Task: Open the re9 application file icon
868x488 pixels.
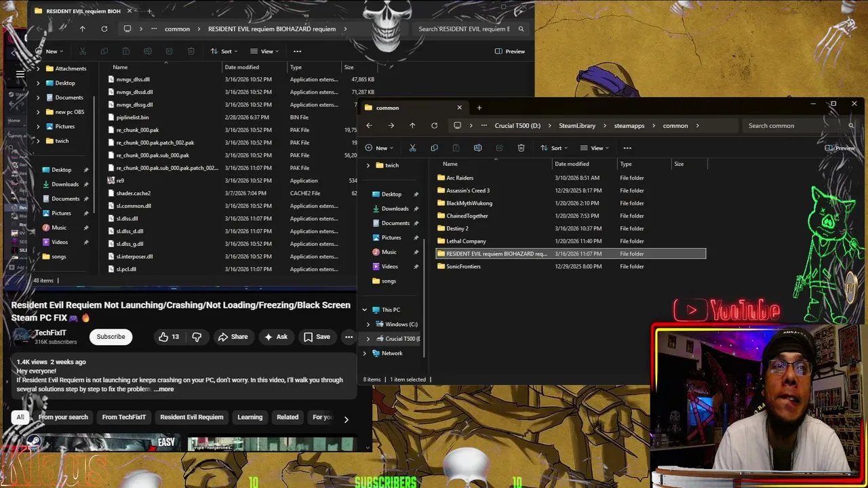Action: tap(111, 180)
